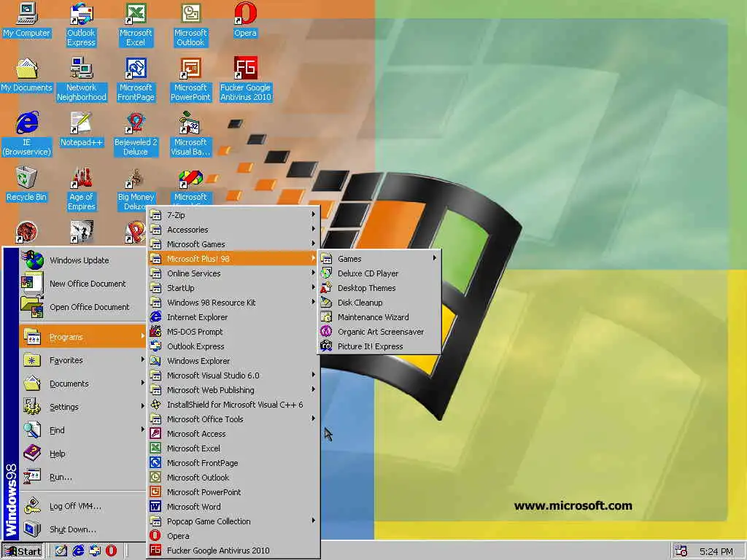747x560 pixels.
Task: Expand the Settings submenu
Action: click(x=82, y=407)
